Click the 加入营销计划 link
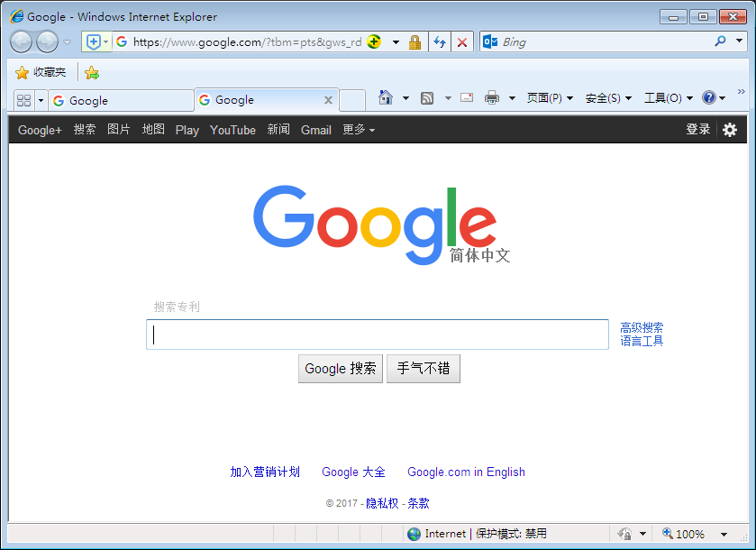 [265, 472]
